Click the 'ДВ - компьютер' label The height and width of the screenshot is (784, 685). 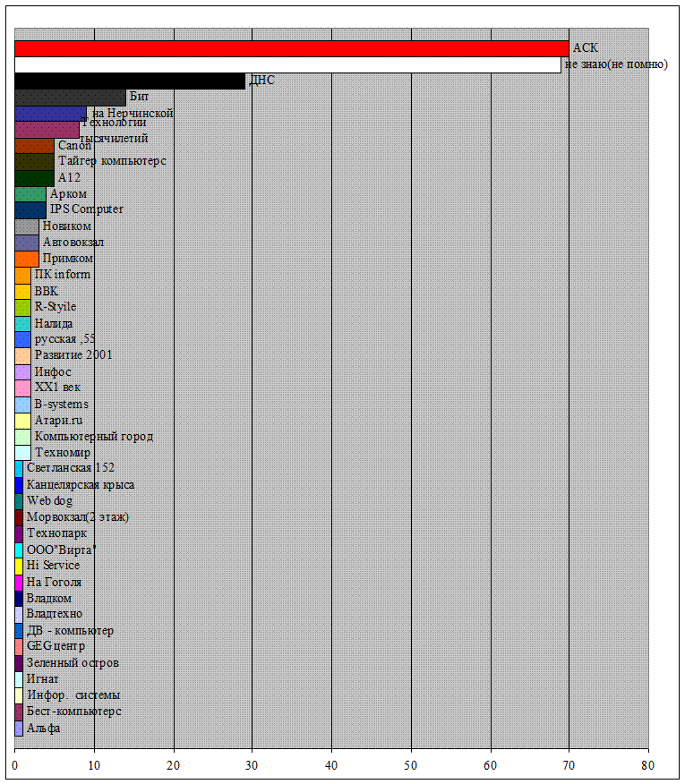[x=70, y=630]
